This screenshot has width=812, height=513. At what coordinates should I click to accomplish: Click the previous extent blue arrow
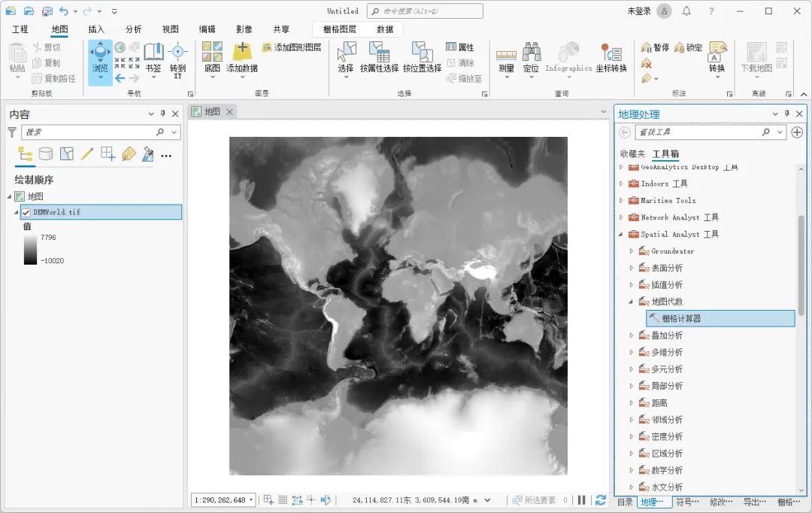pos(120,78)
